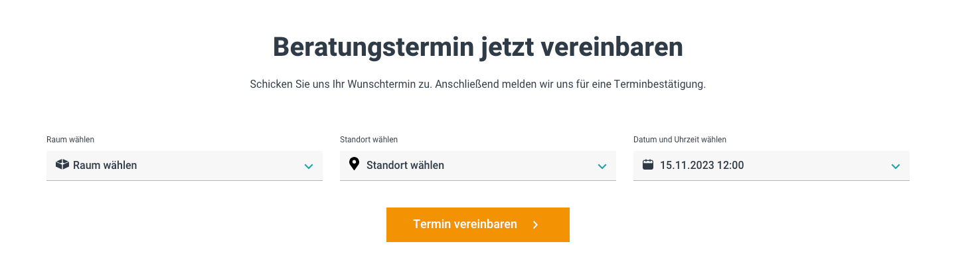The image size is (980, 278).
Task: Click the date value 15.11.2023 12:00
Action: coord(702,165)
